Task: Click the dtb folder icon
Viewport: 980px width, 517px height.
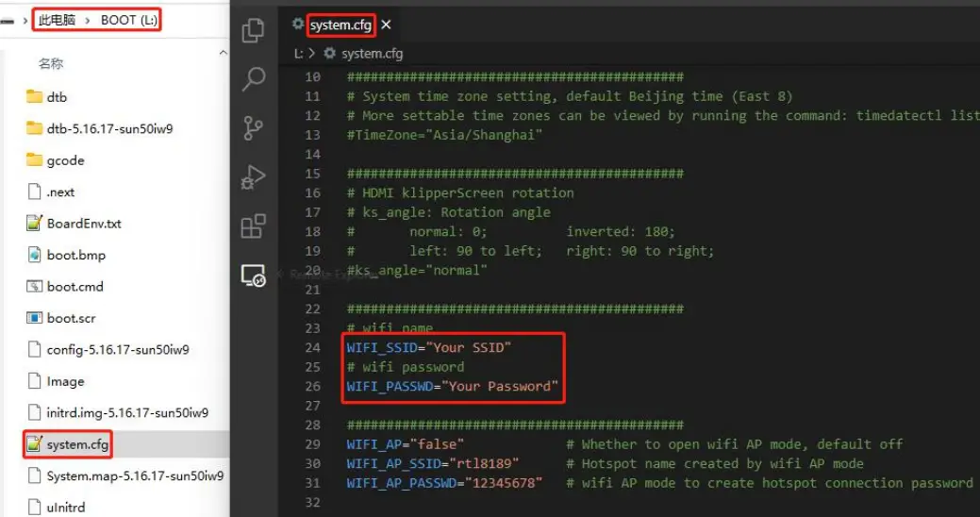Action: [34, 95]
